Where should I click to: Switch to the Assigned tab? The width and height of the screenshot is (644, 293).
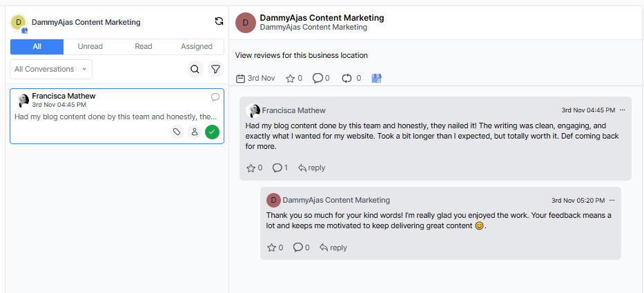tap(197, 47)
